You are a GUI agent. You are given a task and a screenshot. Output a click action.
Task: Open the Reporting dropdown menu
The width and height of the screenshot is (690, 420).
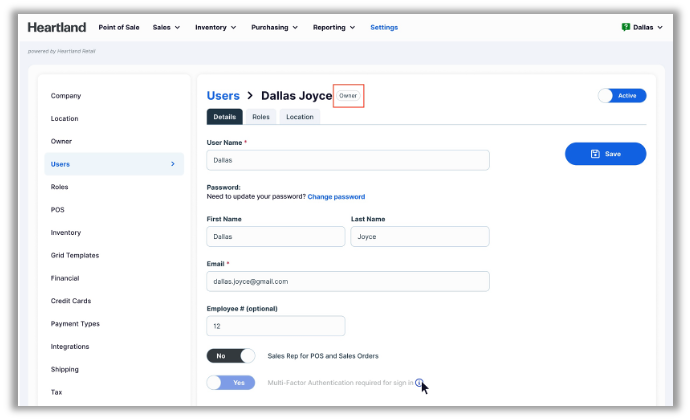click(334, 27)
